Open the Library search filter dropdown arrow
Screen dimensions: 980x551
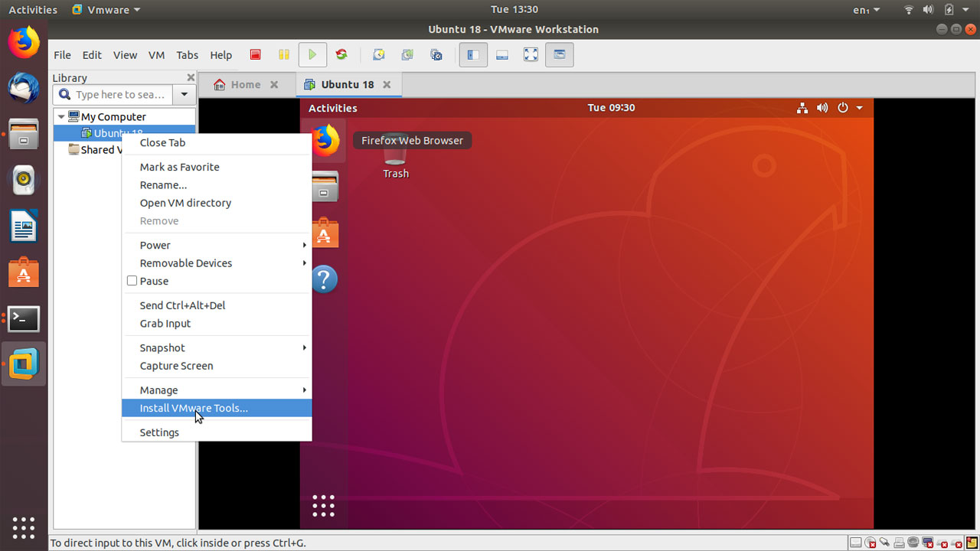pyautogui.click(x=184, y=94)
